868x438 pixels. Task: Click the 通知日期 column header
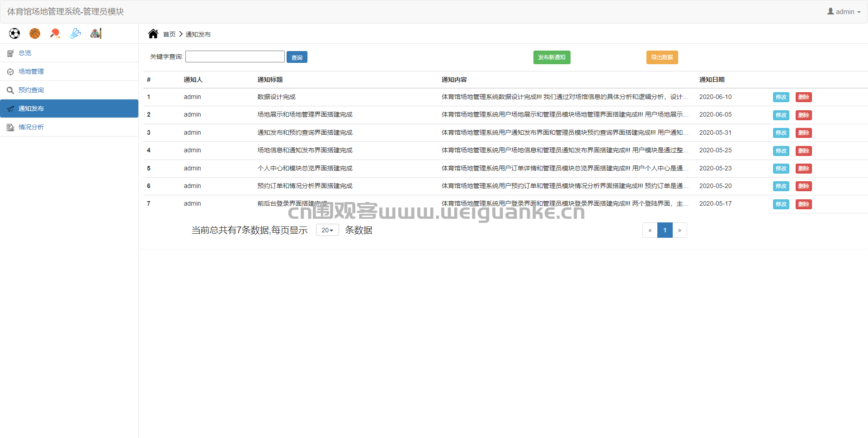[x=712, y=80]
